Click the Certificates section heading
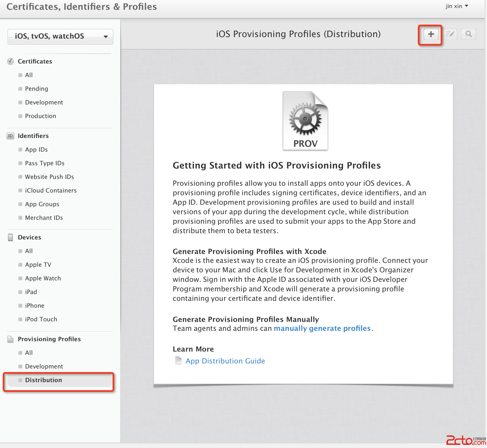 click(x=35, y=61)
